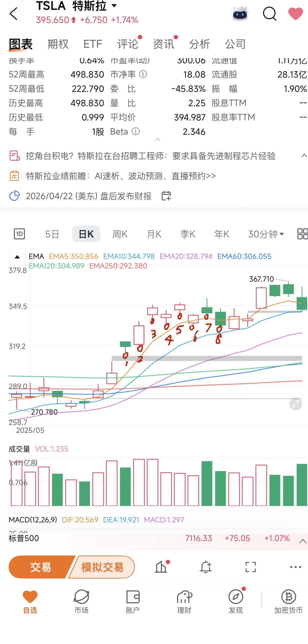The image size is (308, 644).
Task: Tap the price alert bell icon
Action: 206,567
